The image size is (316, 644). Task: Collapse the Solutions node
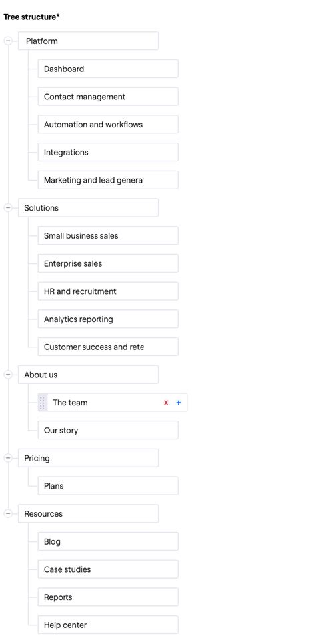point(8,208)
